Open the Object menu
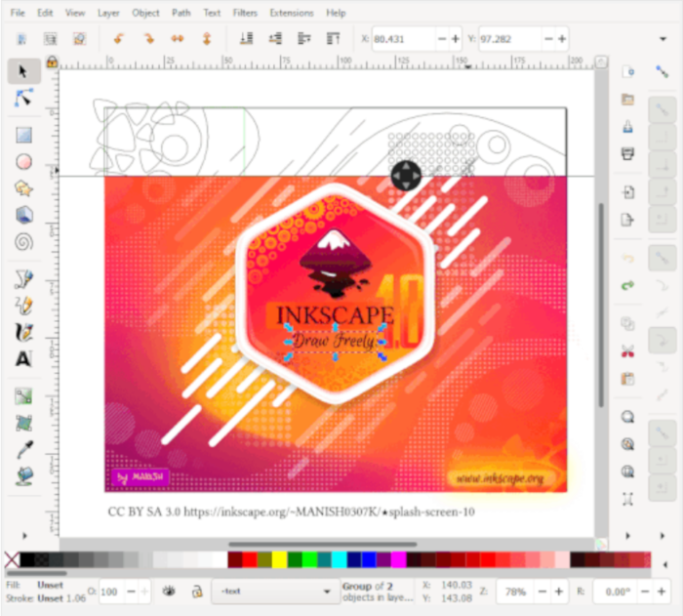Screen dimensions: 683x616 [x=145, y=13]
